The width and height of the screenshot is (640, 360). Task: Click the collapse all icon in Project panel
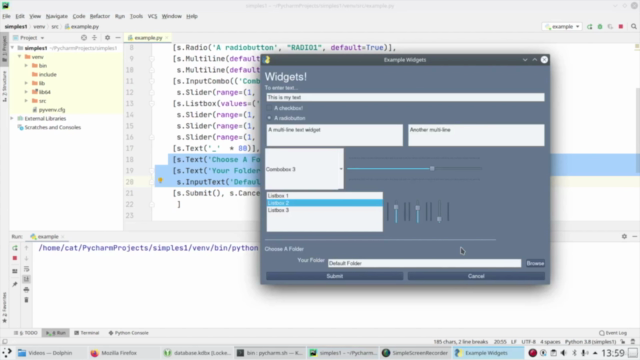(x=94, y=38)
